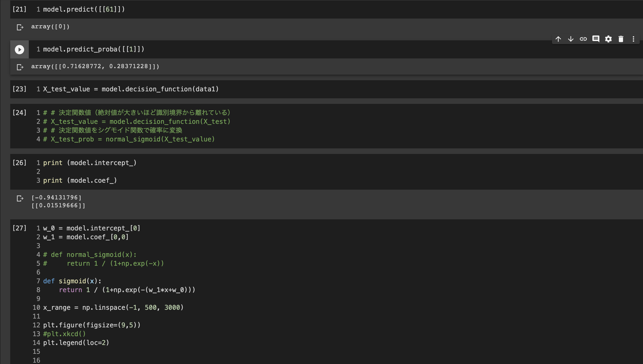Open more cell actions menu
The image size is (643, 364).
(x=633, y=39)
